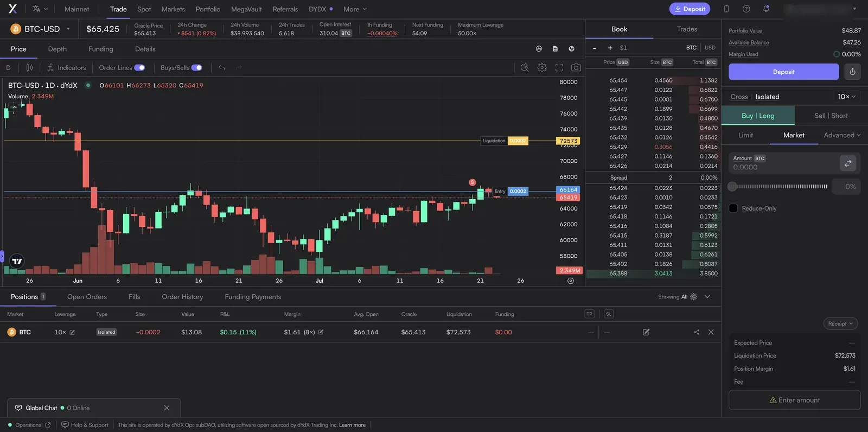Viewport: 868px width, 432px height.
Task: Click the top bar Deposit button
Action: pyautogui.click(x=690, y=9)
